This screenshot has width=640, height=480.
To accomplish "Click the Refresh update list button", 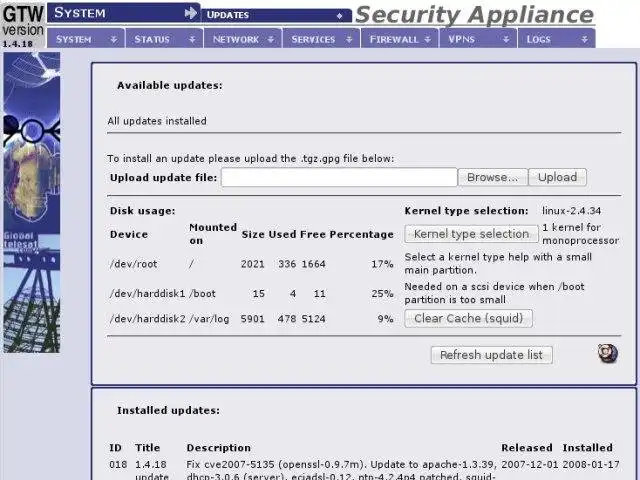I will (491, 355).
